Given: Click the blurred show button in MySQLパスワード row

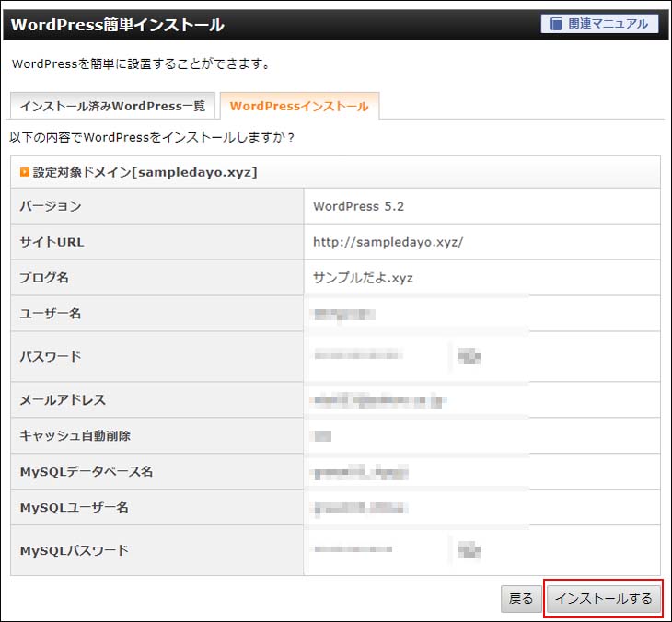Looking at the screenshot, I should point(469,549).
